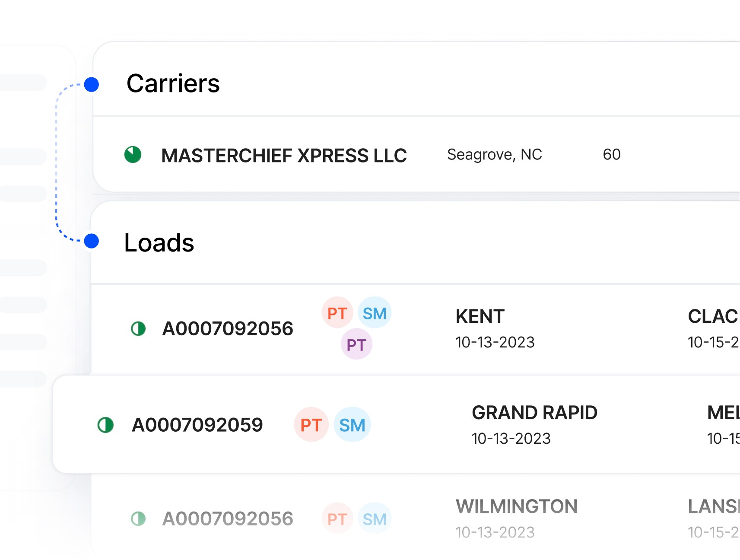The width and height of the screenshot is (740, 560).
Task: Open load A0007092056 on the KENT row
Action: [x=228, y=328]
